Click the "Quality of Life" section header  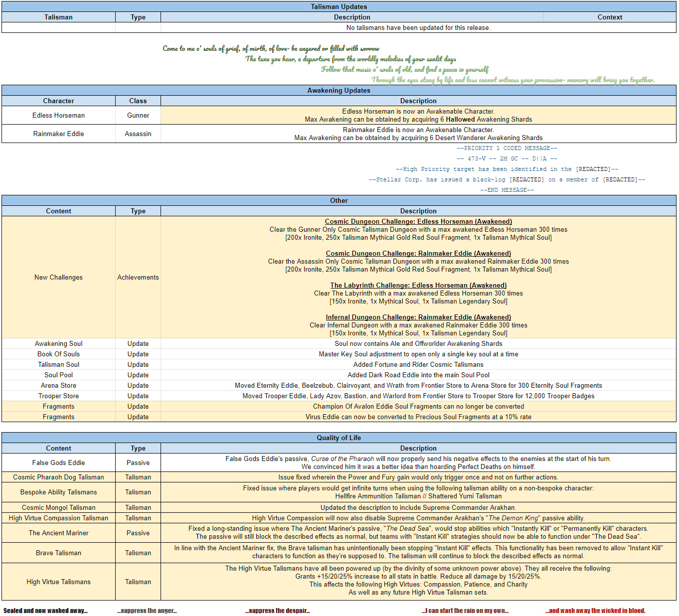tap(339, 438)
